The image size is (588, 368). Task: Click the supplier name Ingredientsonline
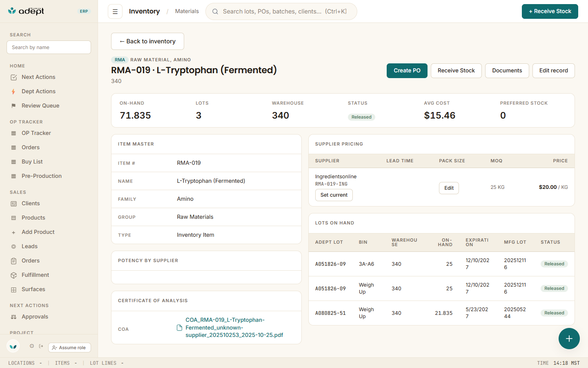pyautogui.click(x=336, y=177)
